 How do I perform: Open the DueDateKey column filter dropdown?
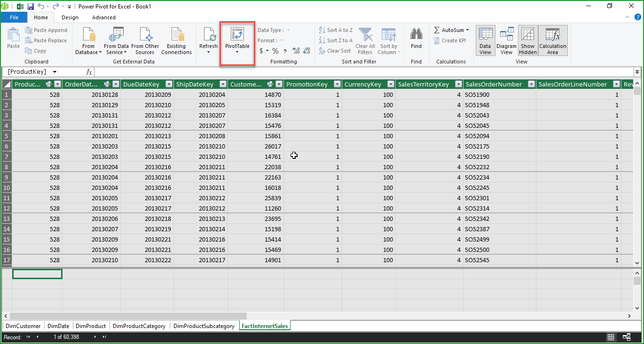click(170, 85)
